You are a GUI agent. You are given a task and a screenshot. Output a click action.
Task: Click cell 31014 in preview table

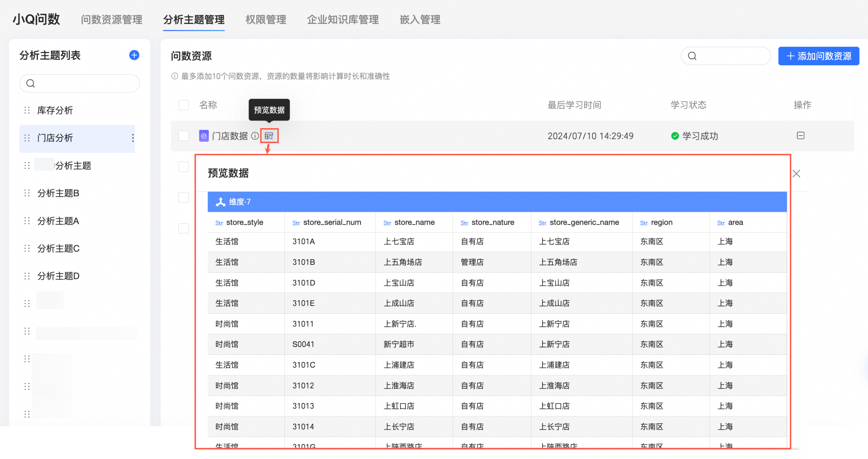(x=303, y=427)
